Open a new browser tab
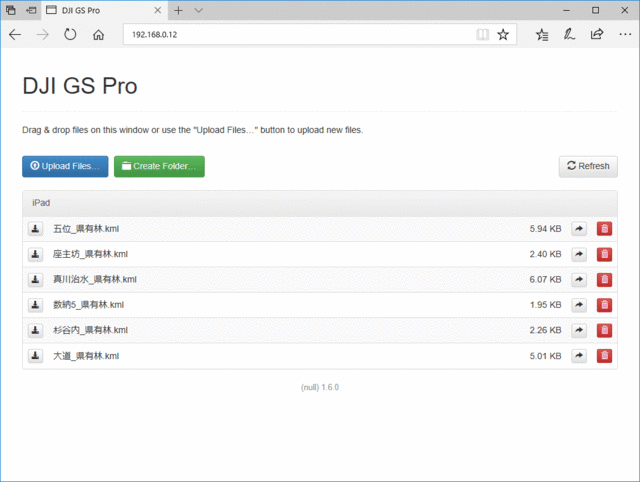Image resolution: width=640 pixels, height=482 pixels. (x=178, y=11)
